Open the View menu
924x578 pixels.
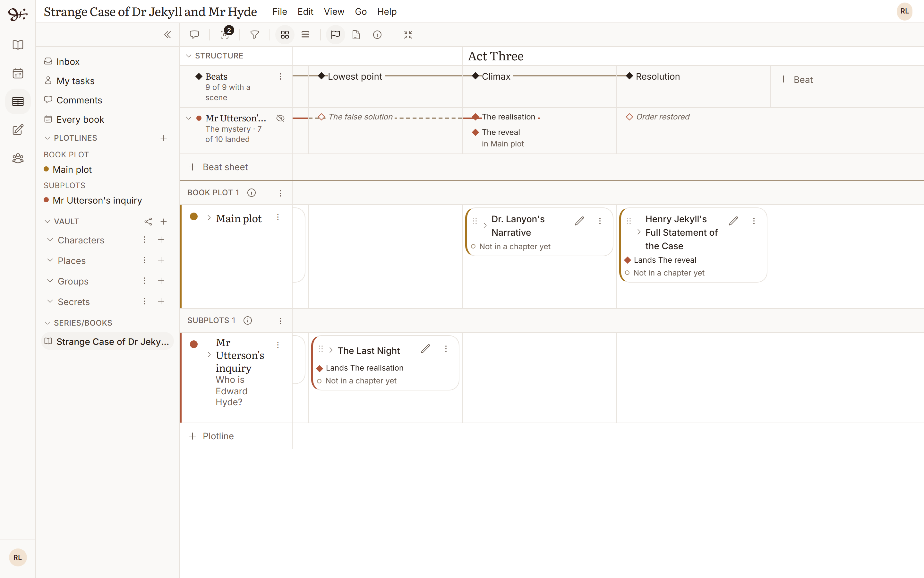coord(334,12)
